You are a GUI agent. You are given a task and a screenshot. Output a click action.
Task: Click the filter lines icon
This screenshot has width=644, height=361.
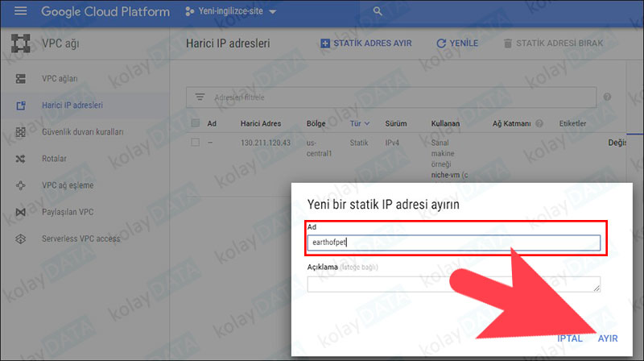(x=200, y=97)
